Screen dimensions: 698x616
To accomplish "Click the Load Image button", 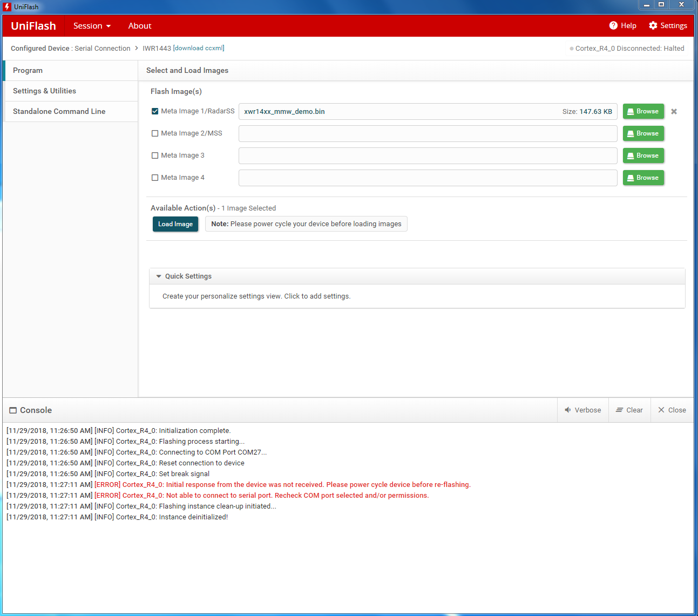I will (x=175, y=224).
